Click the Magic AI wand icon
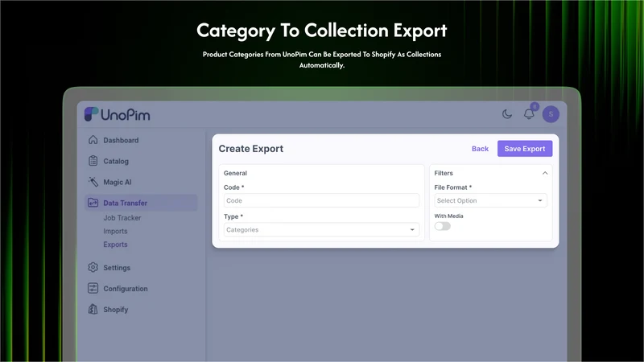Screen dimensions: 644x362 [x=93, y=182]
